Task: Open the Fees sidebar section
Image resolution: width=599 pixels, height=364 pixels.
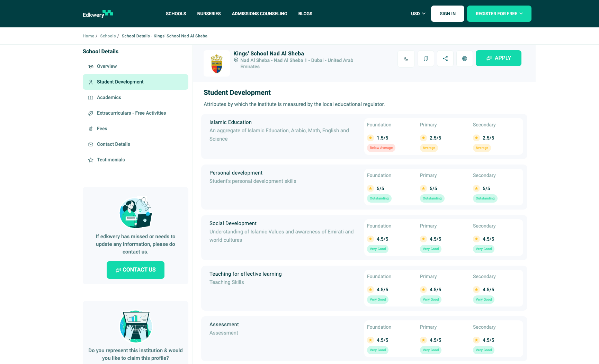Action: [102, 129]
